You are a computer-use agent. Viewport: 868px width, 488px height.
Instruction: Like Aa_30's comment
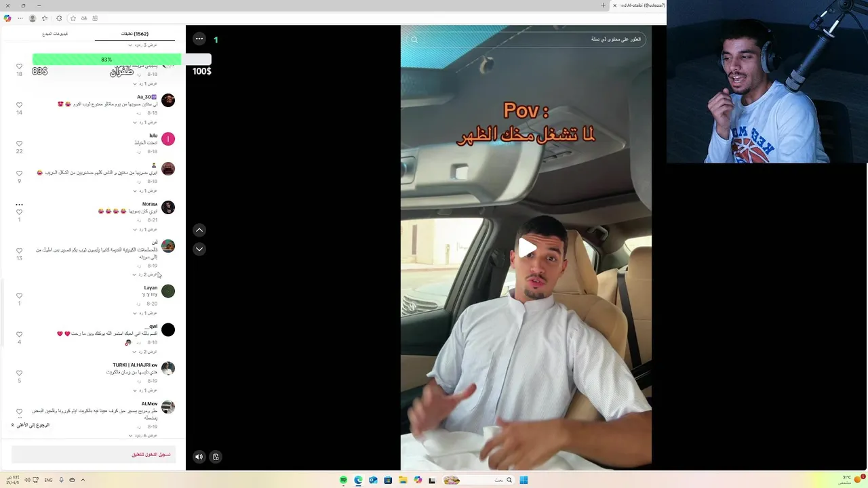tap(19, 105)
